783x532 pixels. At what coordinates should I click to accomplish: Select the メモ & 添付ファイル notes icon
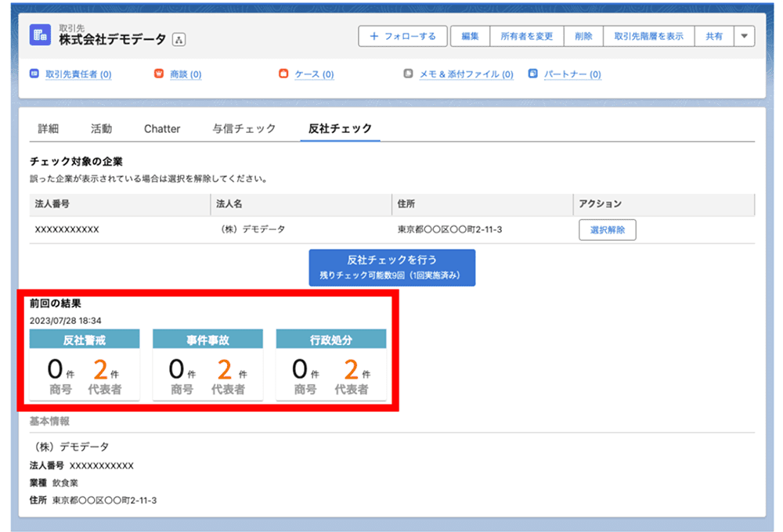[408, 74]
